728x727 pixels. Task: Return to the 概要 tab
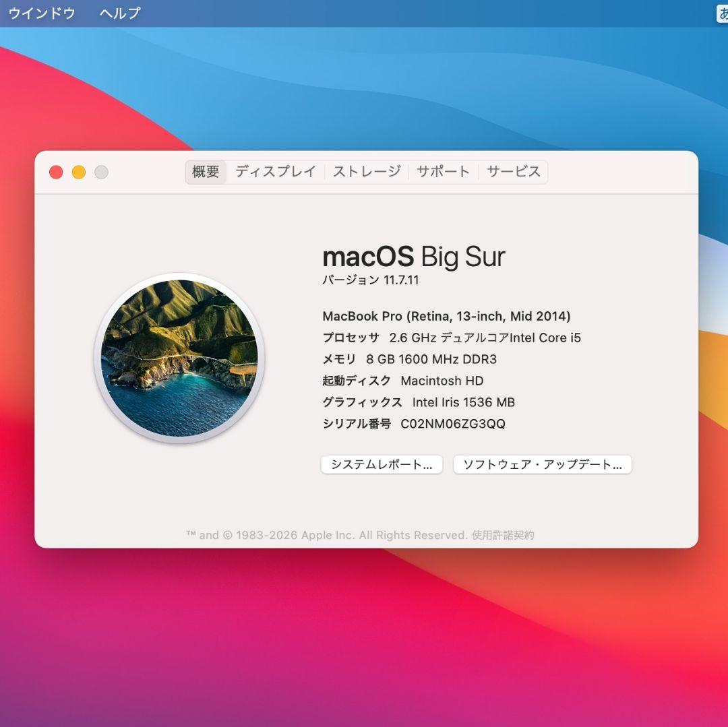click(205, 172)
